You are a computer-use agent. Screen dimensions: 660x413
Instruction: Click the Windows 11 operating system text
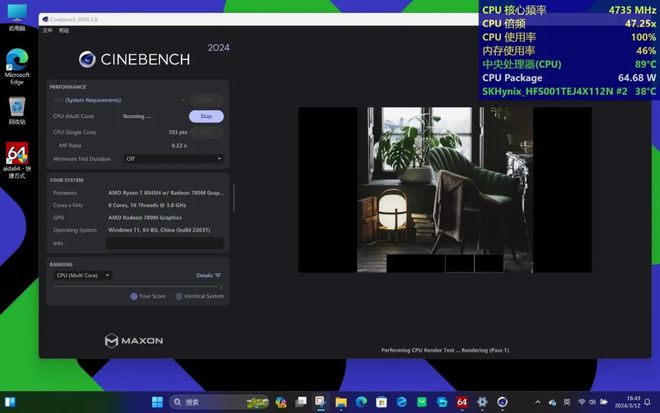pos(159,230)
